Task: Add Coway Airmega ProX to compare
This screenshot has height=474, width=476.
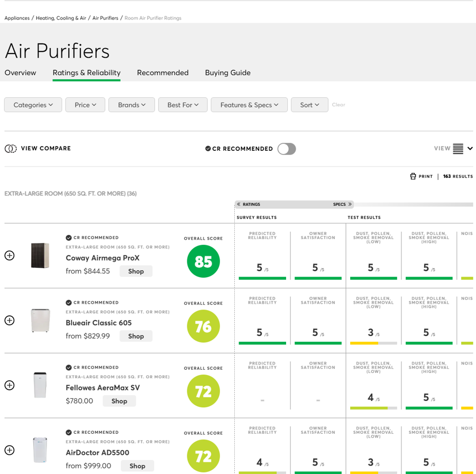Action: click(x=10, y=256)
